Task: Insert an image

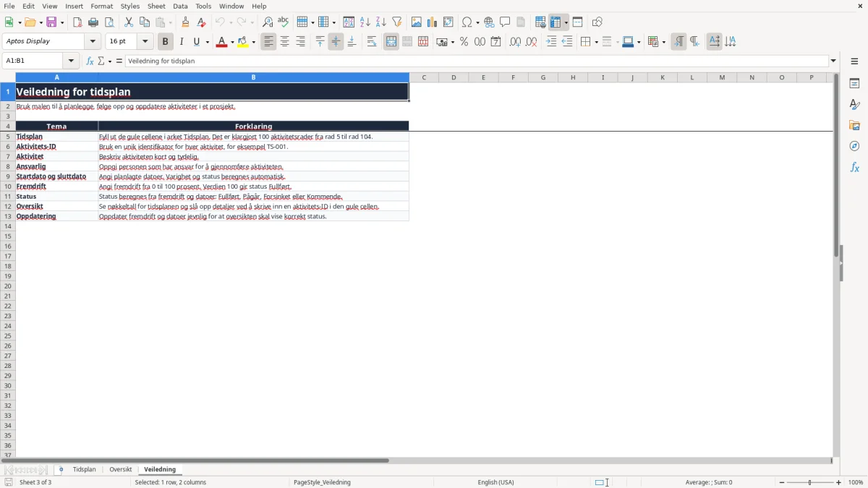Action: pos(417,22)
